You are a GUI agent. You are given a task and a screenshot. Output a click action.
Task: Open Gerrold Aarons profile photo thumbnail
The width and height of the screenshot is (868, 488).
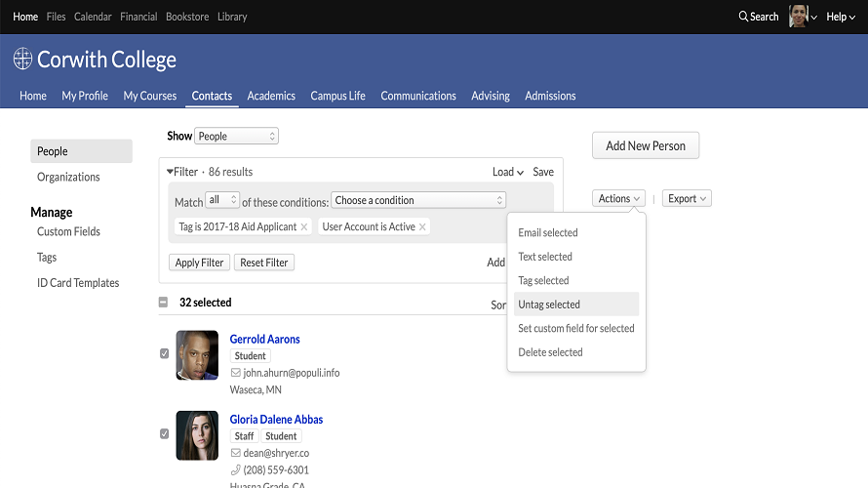click(x=197, y=355)
